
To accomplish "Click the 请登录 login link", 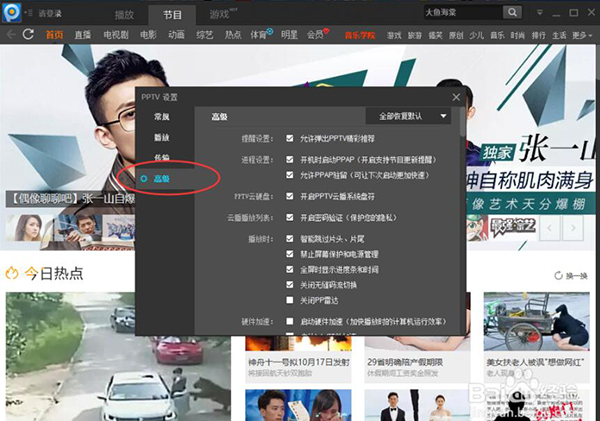I will pyautogui.click(x=50, y=14).
